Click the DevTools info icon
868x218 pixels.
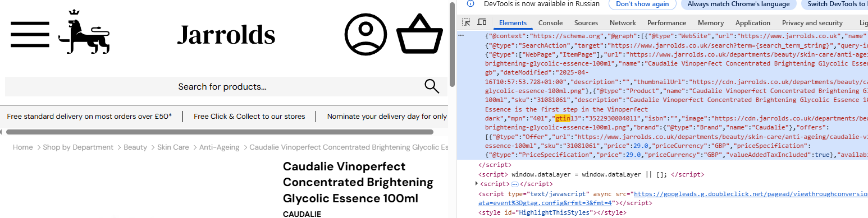(470, 3)
